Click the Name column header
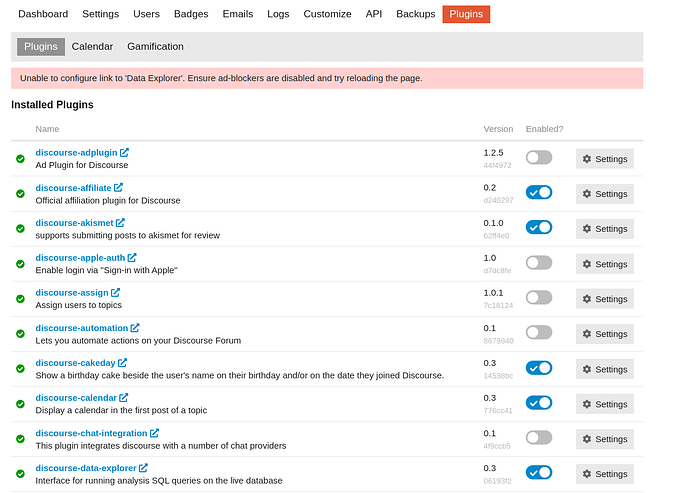Image resolution: width=690 pixels, height=493 pixels. 47,129
